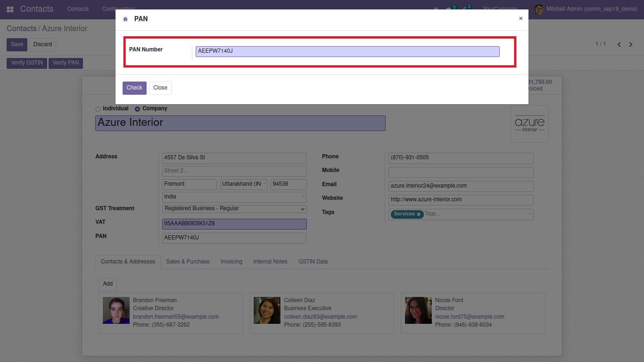Click into the PAN Number input field
Viewport: 644px width, 362px height.
[347, 51]
